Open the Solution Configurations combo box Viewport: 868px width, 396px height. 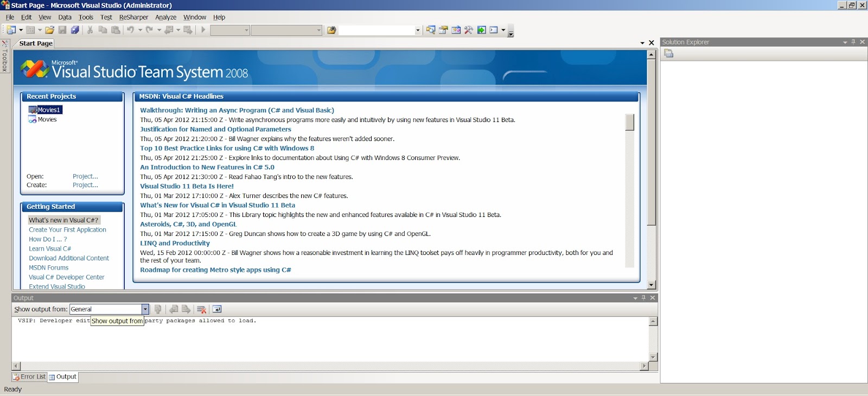[x=230, y=30]
